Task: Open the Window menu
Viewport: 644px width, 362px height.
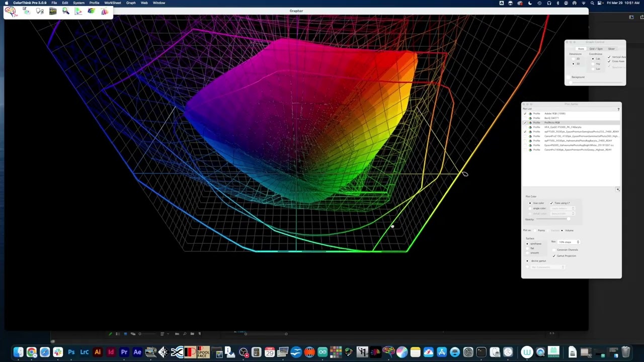Action: pyautogui.click(x=158, y=3)
